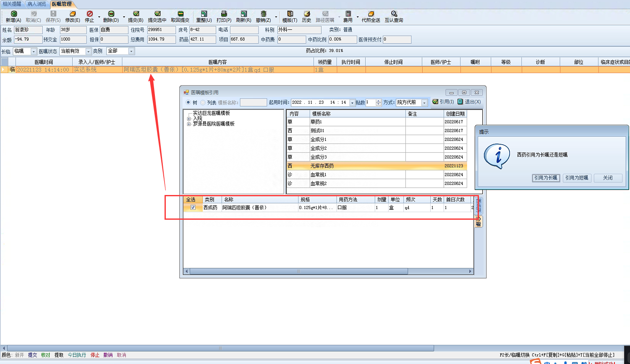Switch to the 相关提醒 tab
Image resolution: width=630 pixels, height=364 pixels.
coord(12,4)
